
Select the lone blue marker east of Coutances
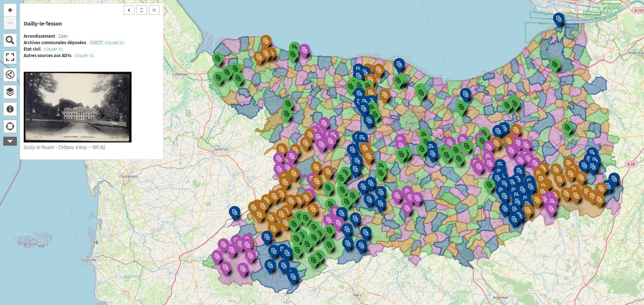235,213
